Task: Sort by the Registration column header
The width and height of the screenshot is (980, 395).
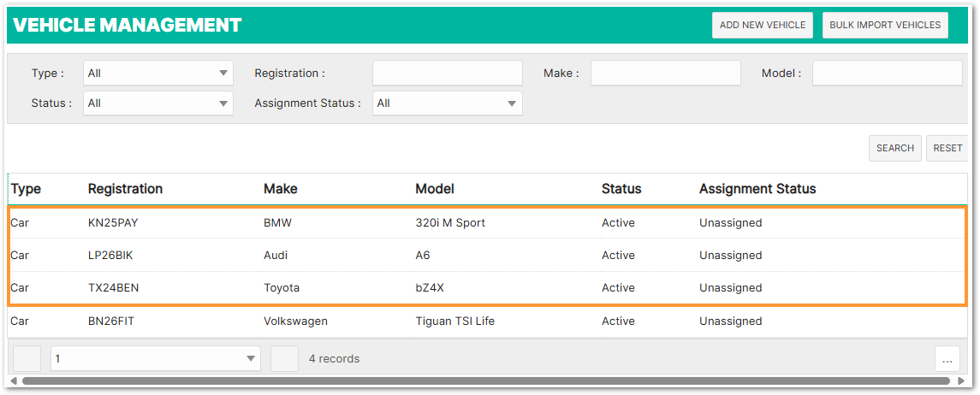Action: pos(125,189)
